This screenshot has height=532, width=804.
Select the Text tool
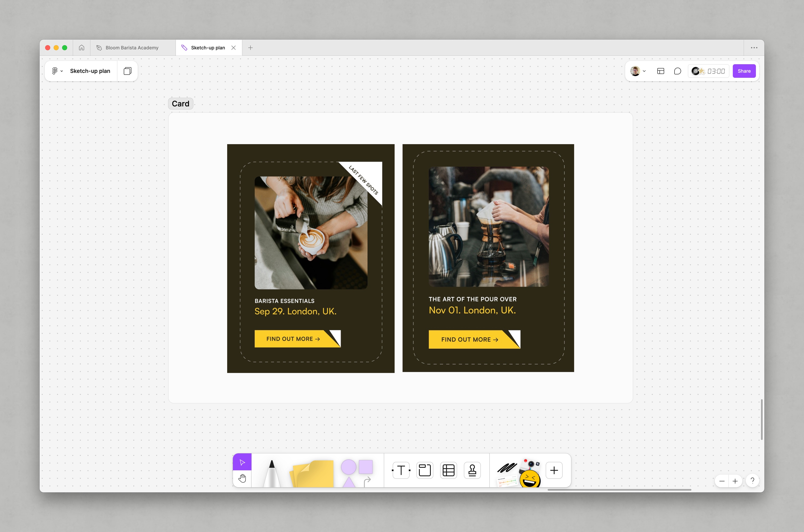(x=401, y=470)
